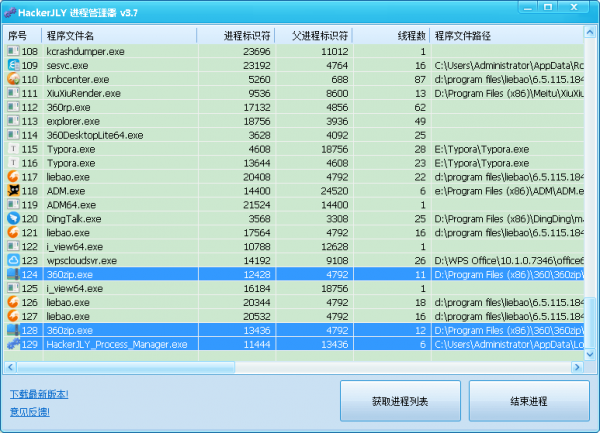This screenshot has height=433, width=600.
Task: Select the knbcenter.exe process name
Action: tap(78, 79)
